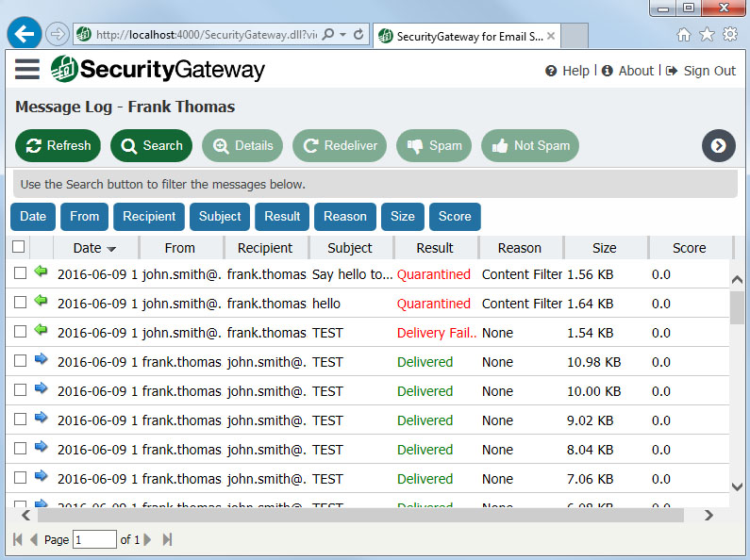Go back using the browser back arrow

coord(24,34)
